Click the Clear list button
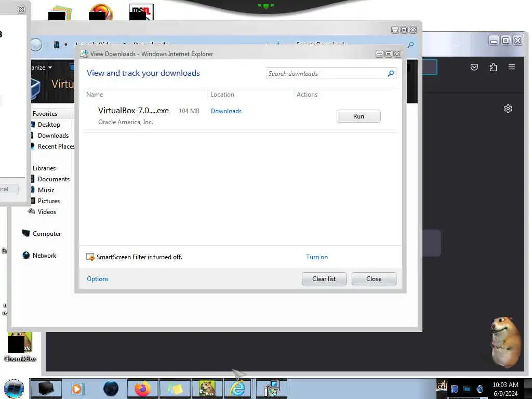 tap(324, 278)
